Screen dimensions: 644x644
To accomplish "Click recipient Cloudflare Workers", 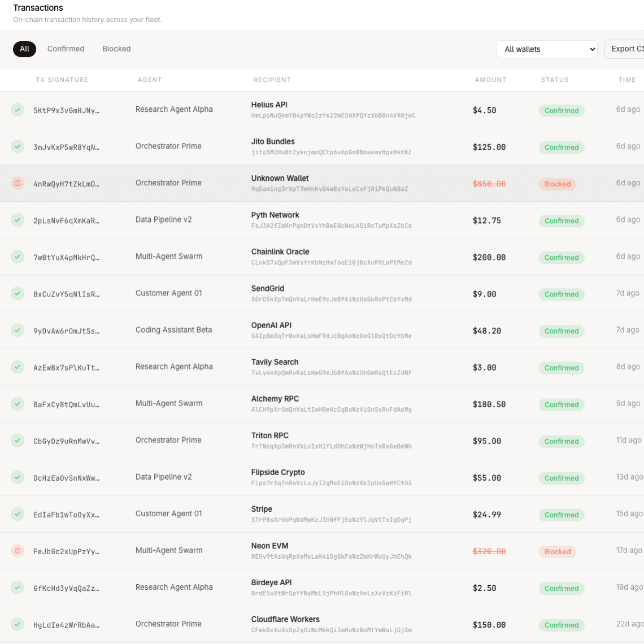I will click(285, 619).
